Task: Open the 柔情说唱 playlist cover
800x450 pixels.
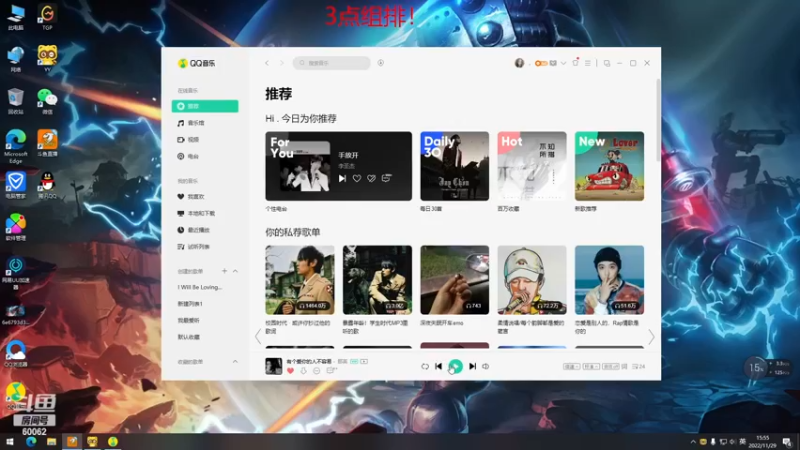Action: 532,280
